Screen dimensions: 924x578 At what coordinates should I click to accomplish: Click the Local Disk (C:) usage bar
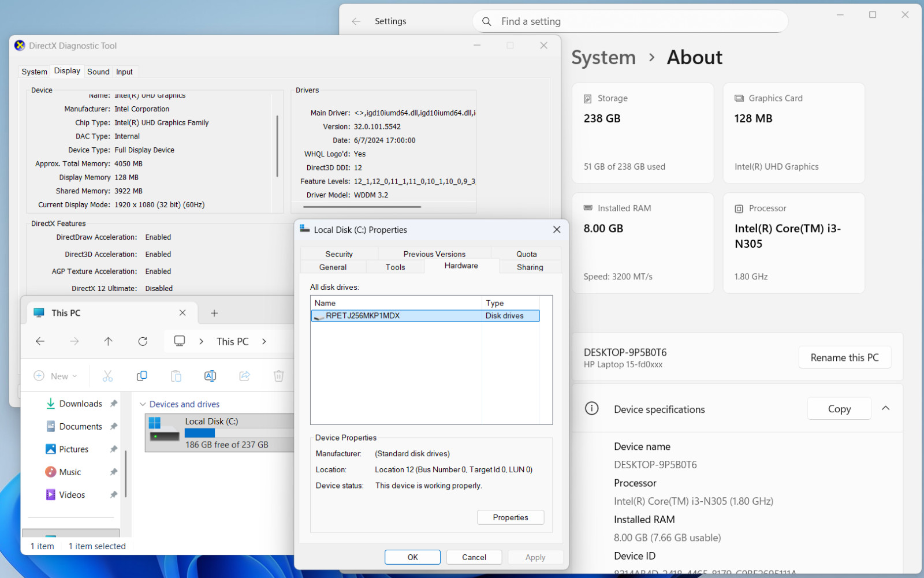coord(239,433)
